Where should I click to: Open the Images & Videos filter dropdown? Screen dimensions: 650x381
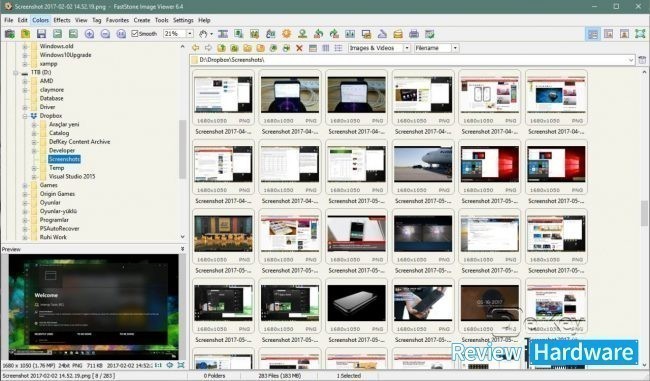pos(407,48)
